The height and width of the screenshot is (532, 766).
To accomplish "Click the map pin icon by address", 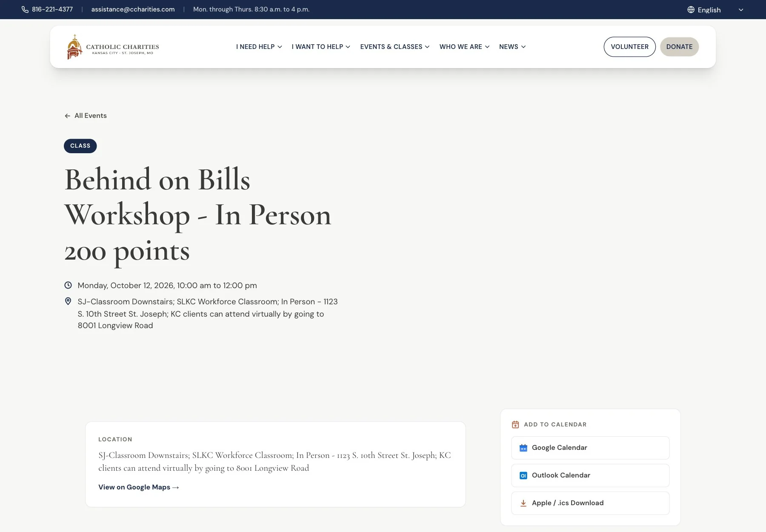I will (x=68, y=301).
